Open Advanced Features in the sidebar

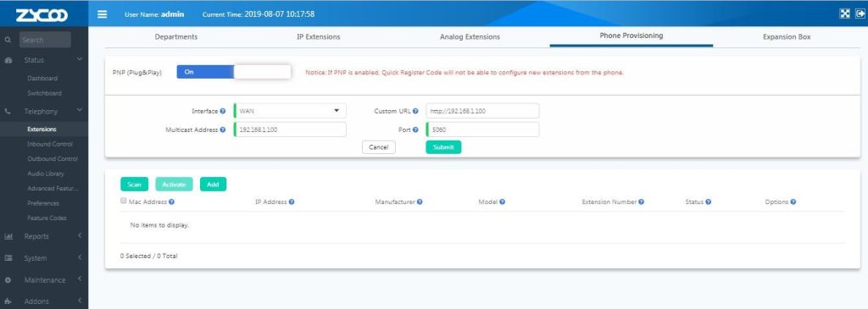(x=53, y=189)
